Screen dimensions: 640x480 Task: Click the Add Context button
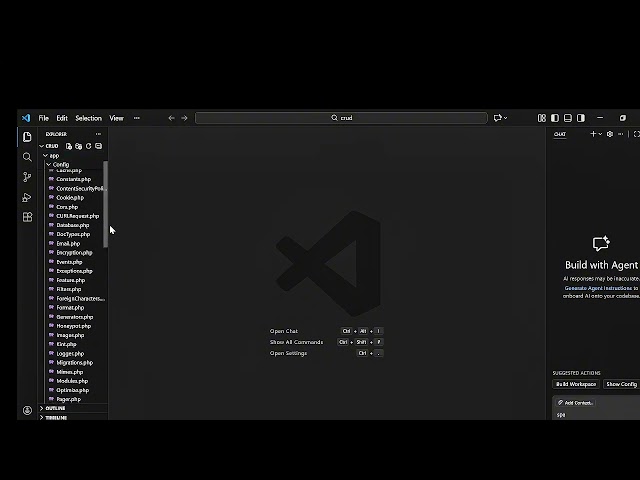(575, 403)
